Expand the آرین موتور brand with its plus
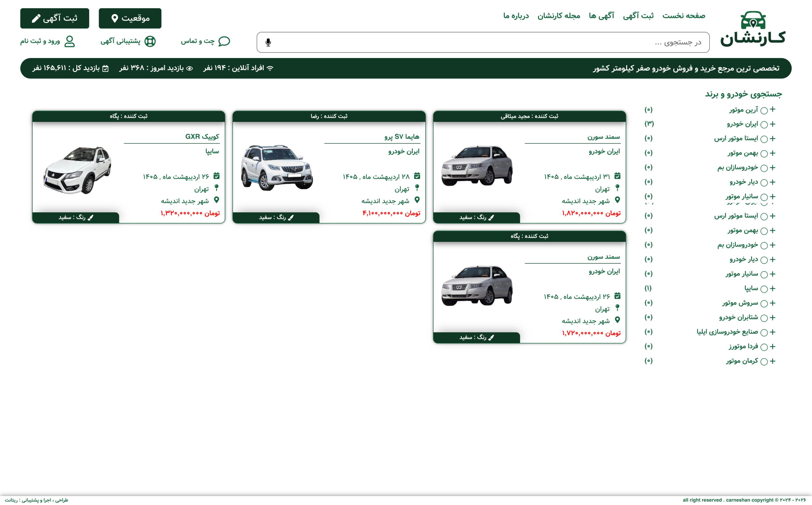 [773, 110]
